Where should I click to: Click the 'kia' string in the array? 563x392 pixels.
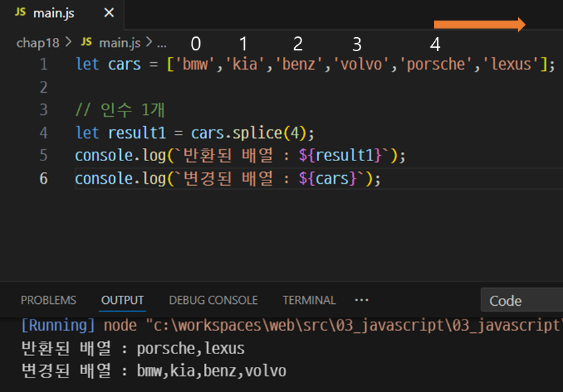pyautogui.click(x=244, y=64)
